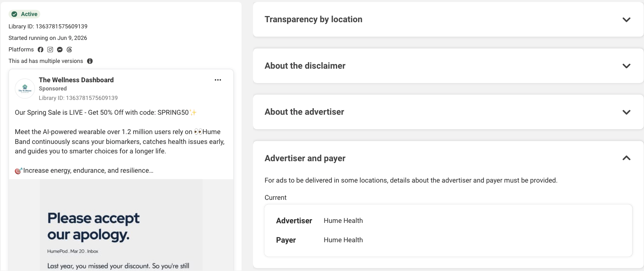Collapse Advertiser and payer section
644x271 pixels.
click(626, 158)
